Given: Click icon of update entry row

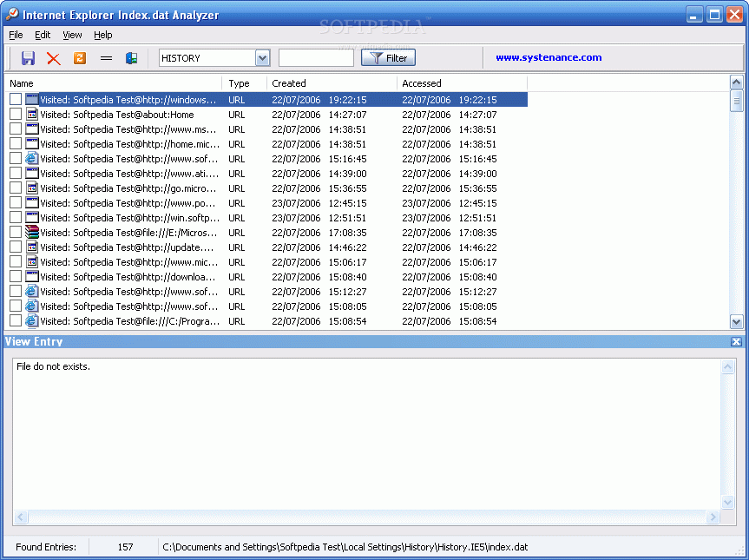Looking at the screenshot, I should tap(32, 247).
